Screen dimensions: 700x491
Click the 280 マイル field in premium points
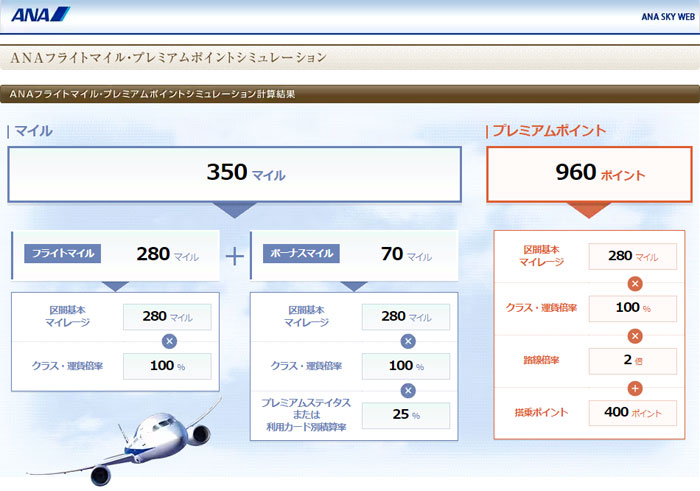[x=633, y=256]
